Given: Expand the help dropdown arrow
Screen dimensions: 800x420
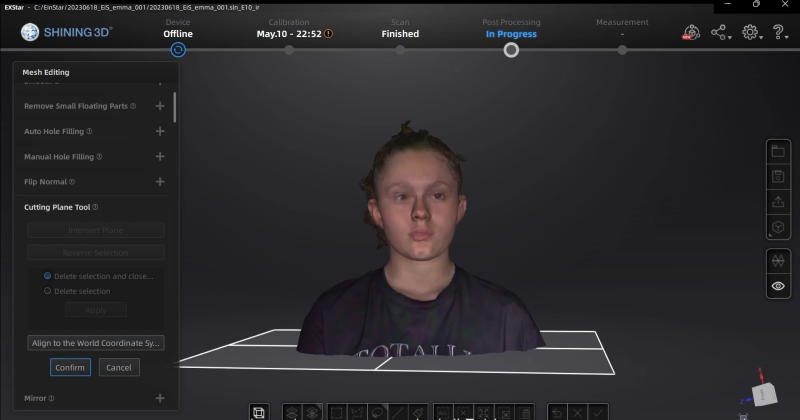Looking at the screenshot, I should [x=786, y=37].
